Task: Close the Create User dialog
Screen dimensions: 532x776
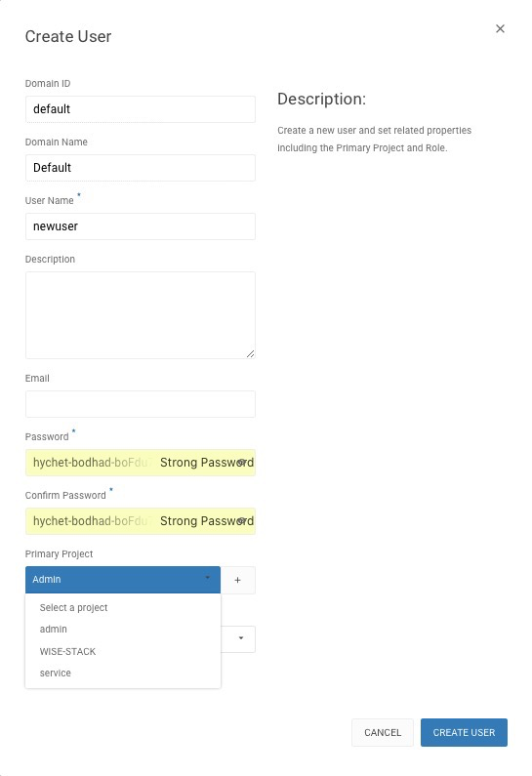Action: [x=500, y=28]
